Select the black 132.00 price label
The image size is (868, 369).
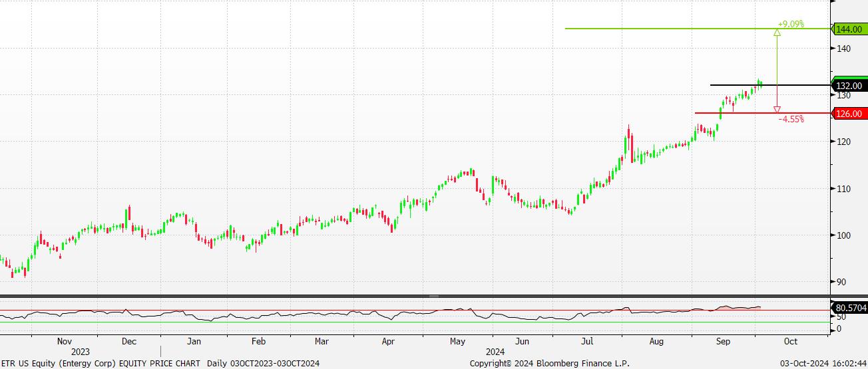pos(849,85)
